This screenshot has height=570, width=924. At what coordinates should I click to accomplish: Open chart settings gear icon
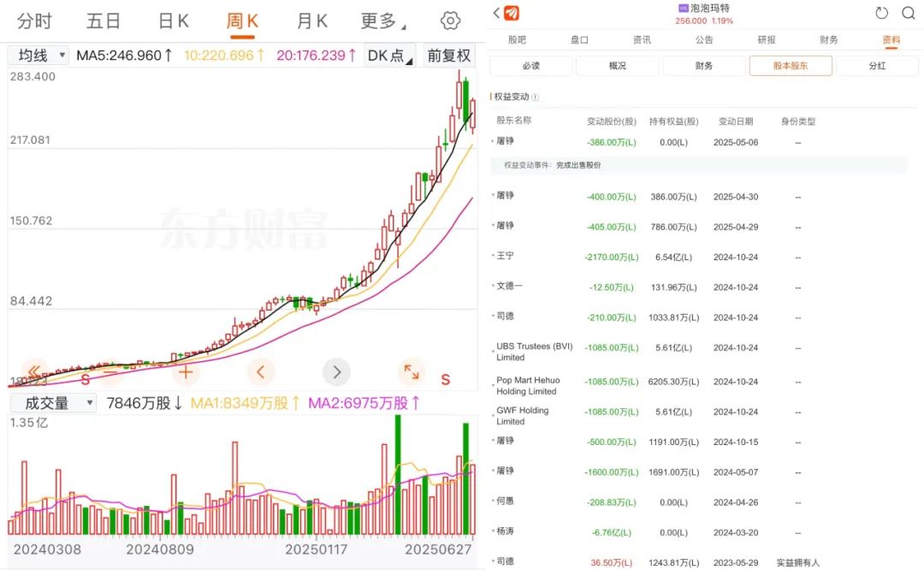(x=450, y=21)
